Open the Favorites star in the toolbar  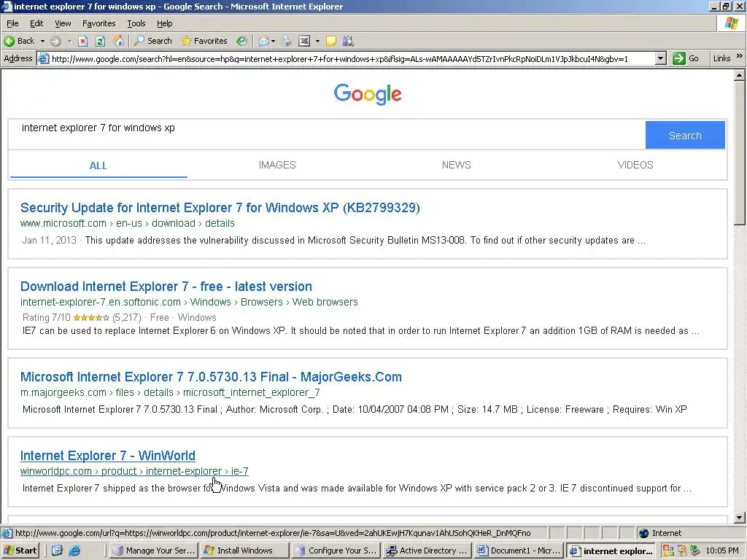[x=204, y=41]
